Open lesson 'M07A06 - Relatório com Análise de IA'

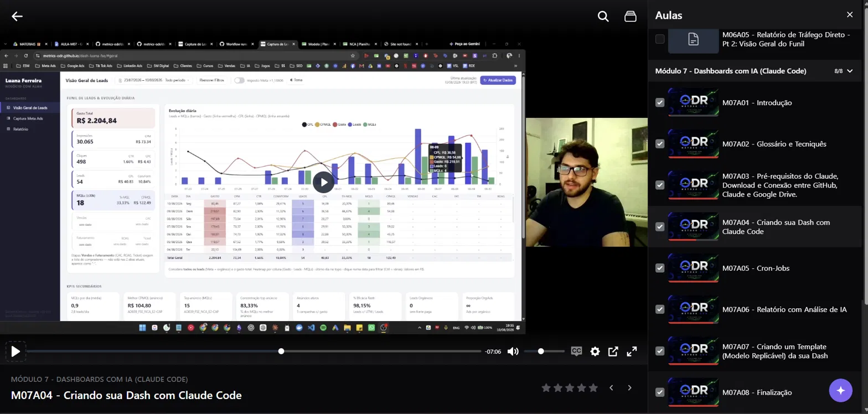coord(784,309)
